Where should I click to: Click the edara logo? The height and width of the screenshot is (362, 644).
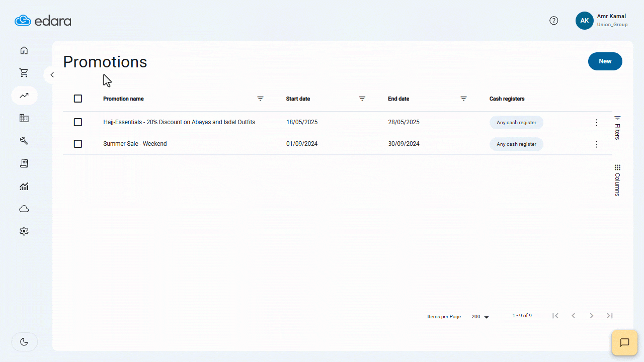(43, 21)
